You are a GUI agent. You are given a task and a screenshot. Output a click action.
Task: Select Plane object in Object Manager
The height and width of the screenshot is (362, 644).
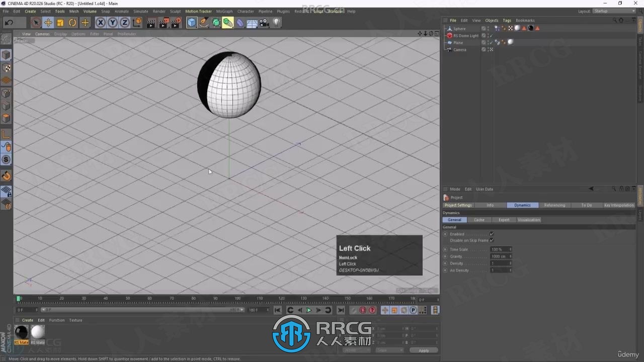458,43
